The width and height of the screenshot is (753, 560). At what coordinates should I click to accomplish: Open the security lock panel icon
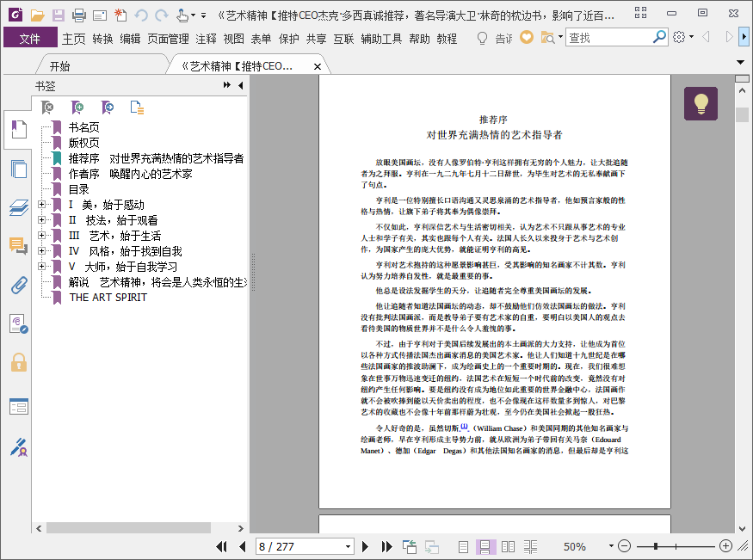[19, 363]
